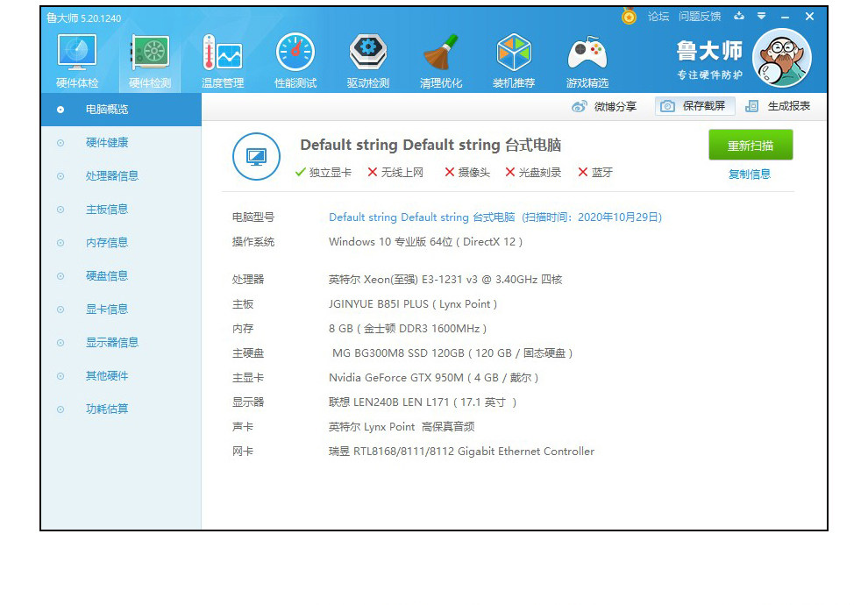868x605 pixels.
Task: Click the 摄像头 feature indicator
Action: pyautogui.click(x=467, y=173)
